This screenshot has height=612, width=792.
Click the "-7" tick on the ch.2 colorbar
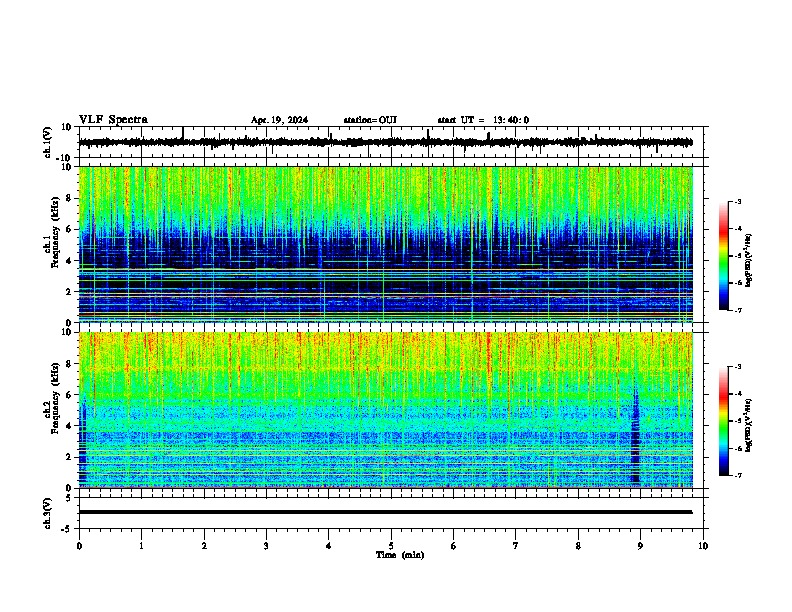(737, 475)
